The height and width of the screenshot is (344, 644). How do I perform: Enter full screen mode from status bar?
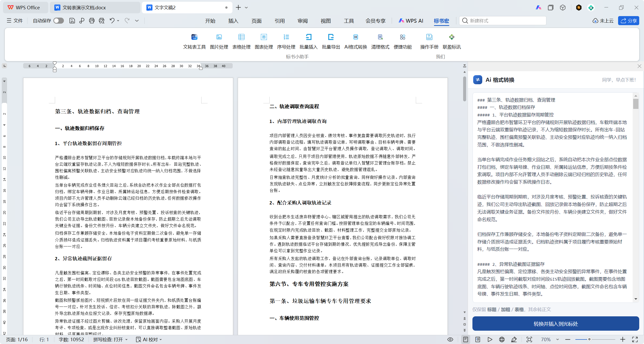click(x=635, y=339)
